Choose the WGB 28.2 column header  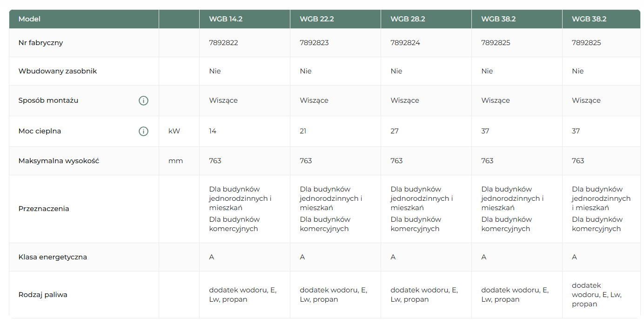407,19
